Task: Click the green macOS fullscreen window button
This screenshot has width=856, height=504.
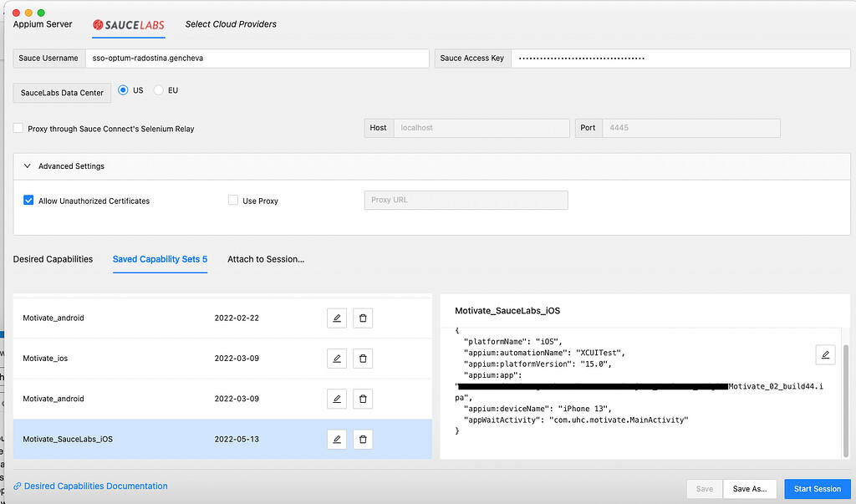Action: 41,13
